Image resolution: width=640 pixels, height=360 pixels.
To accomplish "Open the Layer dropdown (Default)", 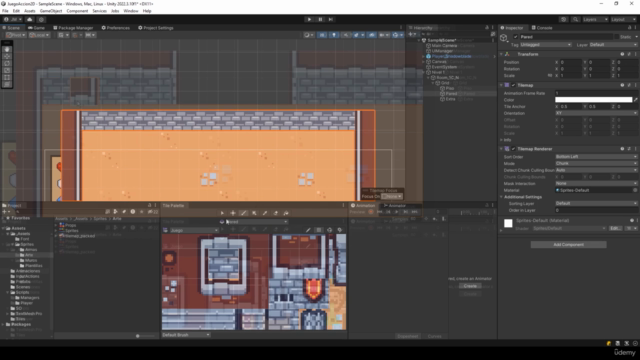I will point(613,44).
